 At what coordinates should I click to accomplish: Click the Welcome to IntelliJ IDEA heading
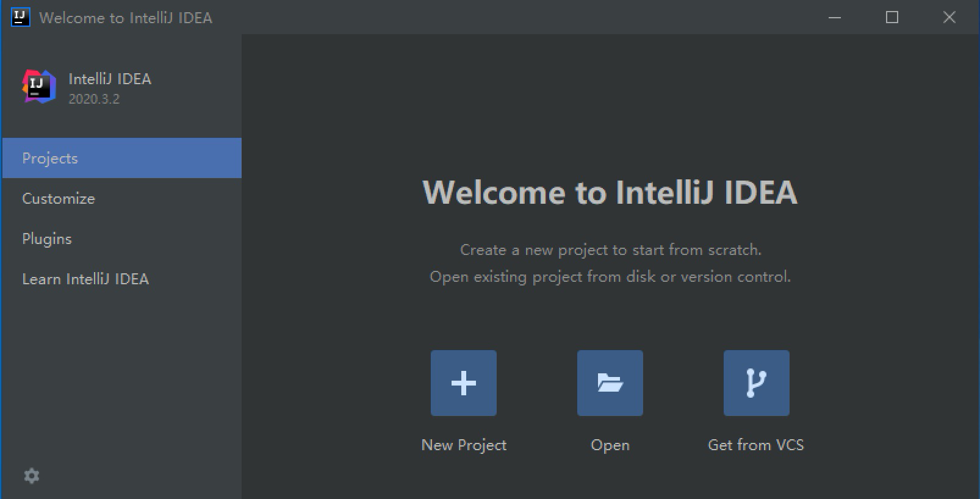(610, 192)
